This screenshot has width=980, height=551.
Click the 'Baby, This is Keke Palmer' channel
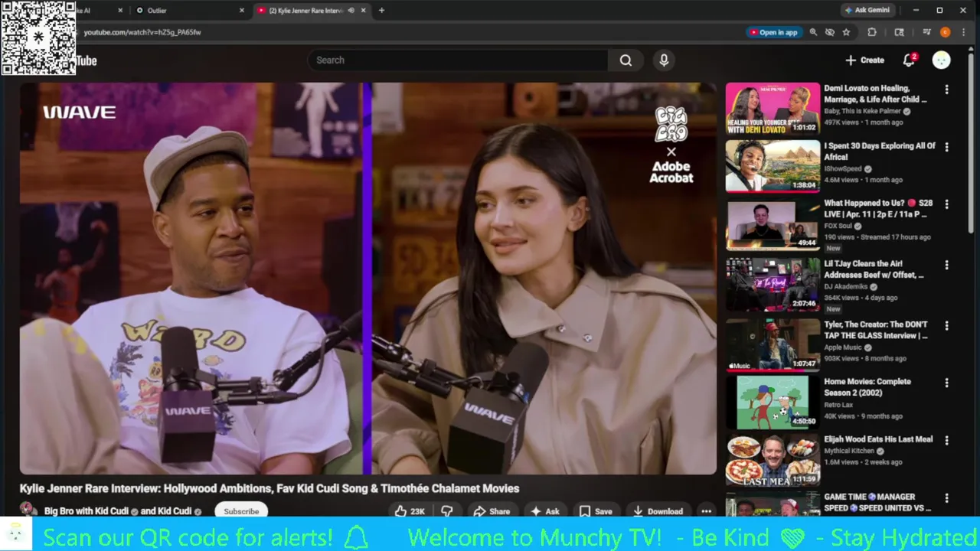tap(862, 111)
